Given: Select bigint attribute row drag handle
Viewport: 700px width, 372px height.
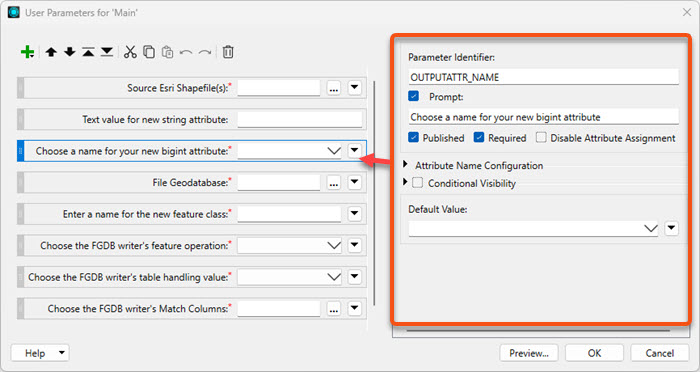Looking at the screenshot, I should [x=20, y=151].
